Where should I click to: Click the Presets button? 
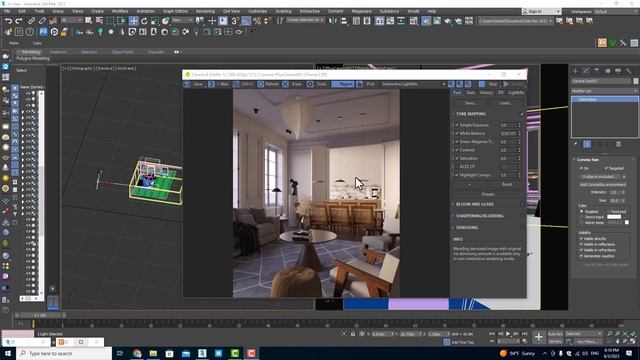pos(488,194)
